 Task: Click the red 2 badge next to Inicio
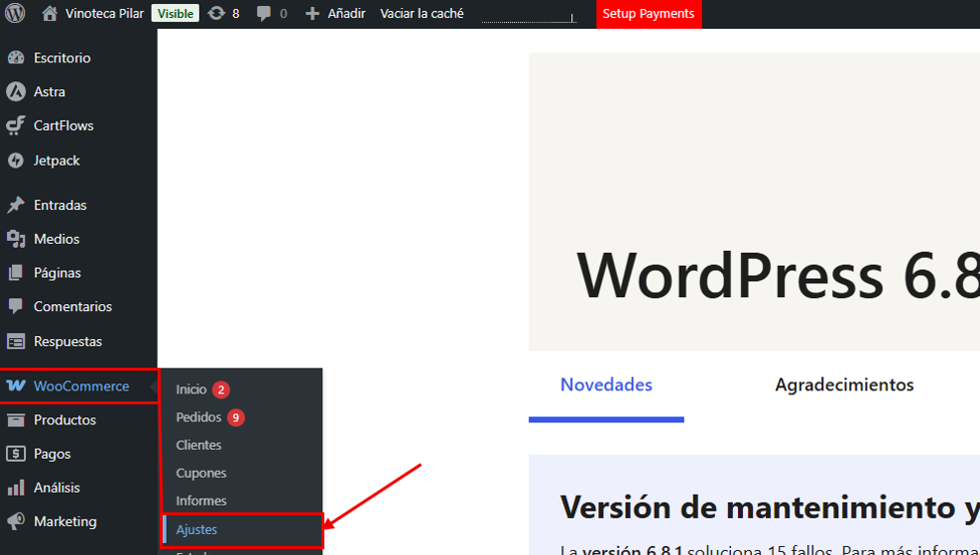click(x=220, y=389)
